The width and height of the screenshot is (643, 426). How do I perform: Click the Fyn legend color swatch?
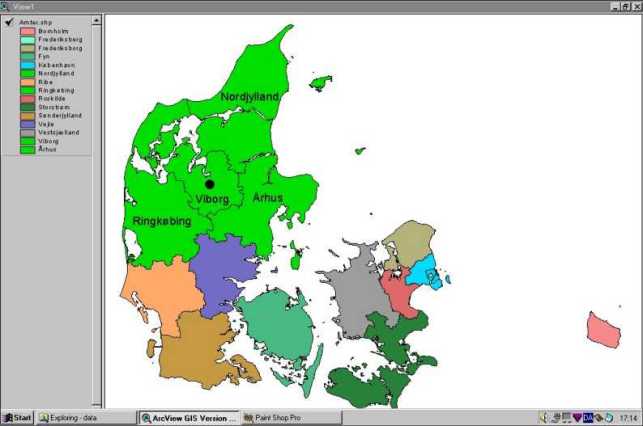coord(27,57)
